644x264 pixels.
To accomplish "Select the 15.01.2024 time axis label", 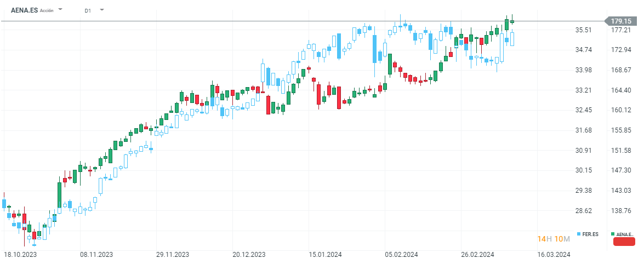I will 326,255.
